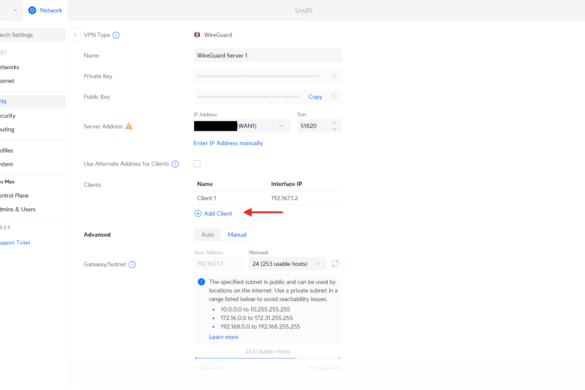Select VPN in the sidebar
Viewport: 585px width, 390px height.
point(33,102)
